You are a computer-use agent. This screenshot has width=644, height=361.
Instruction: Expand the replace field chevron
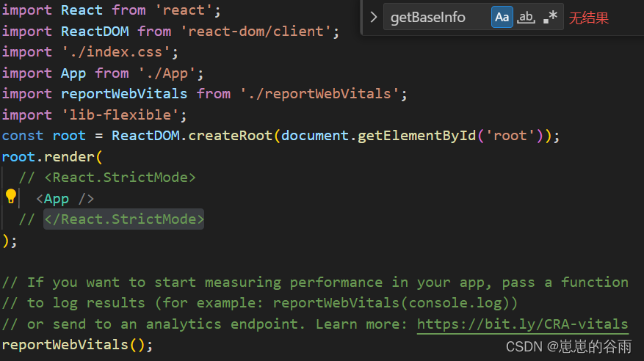click(x=373, y=17)
